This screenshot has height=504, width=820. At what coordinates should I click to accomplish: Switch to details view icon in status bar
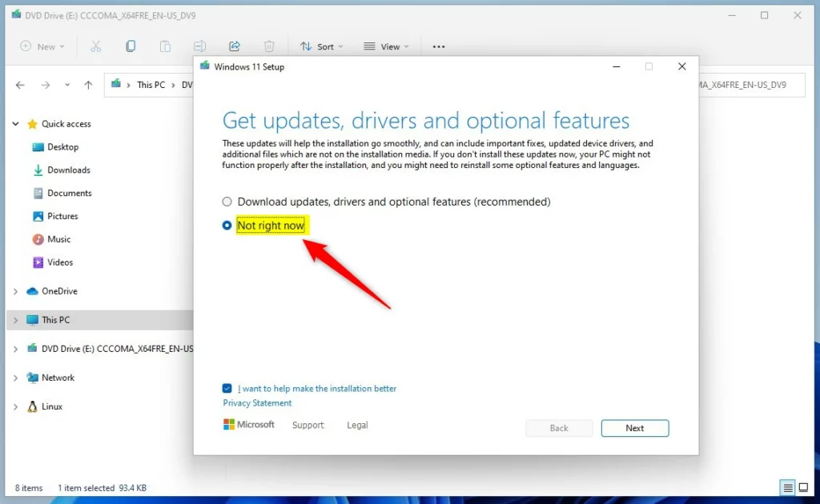788,487
